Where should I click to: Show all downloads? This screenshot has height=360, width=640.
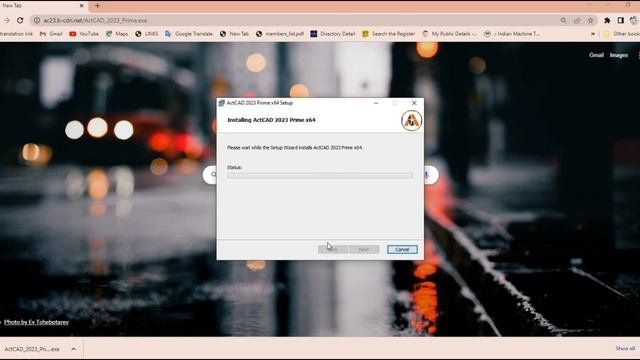[x=625, y=349]
